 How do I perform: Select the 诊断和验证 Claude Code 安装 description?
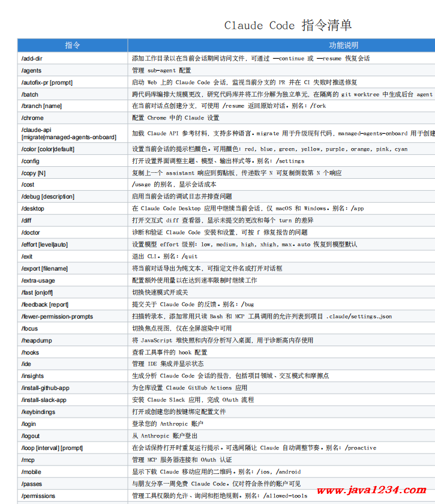[x=220, y=232]
